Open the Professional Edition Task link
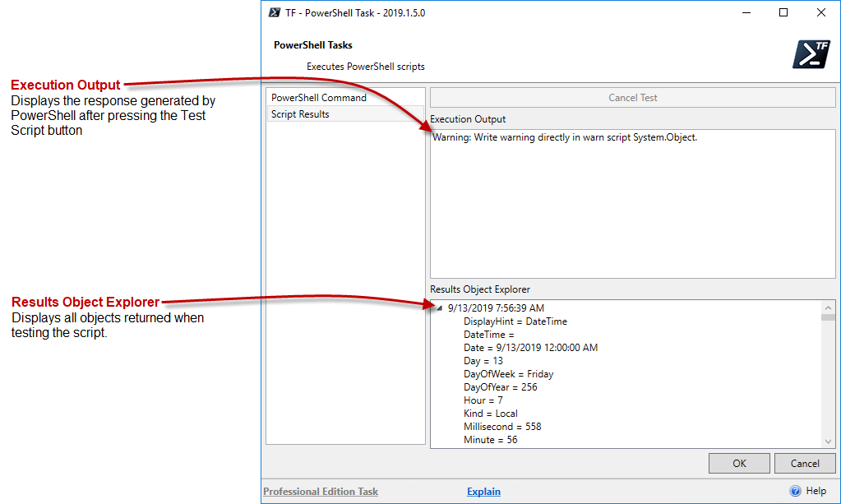The height and width of the screenshot is (504, 841). coord(320,491)
